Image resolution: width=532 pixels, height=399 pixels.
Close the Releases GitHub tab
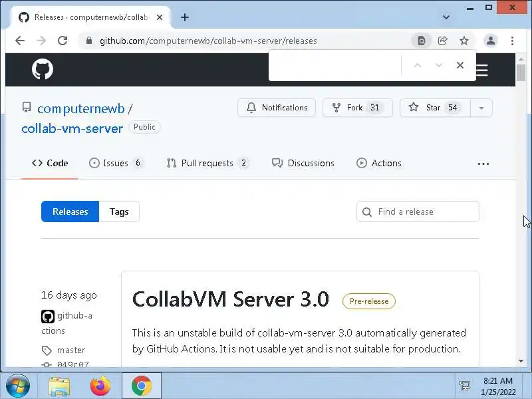[160, 17]
